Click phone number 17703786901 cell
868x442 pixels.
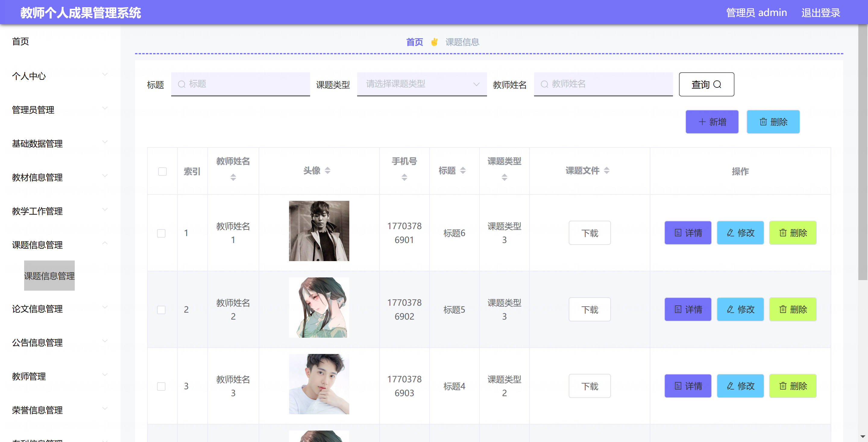click(404, 233)
